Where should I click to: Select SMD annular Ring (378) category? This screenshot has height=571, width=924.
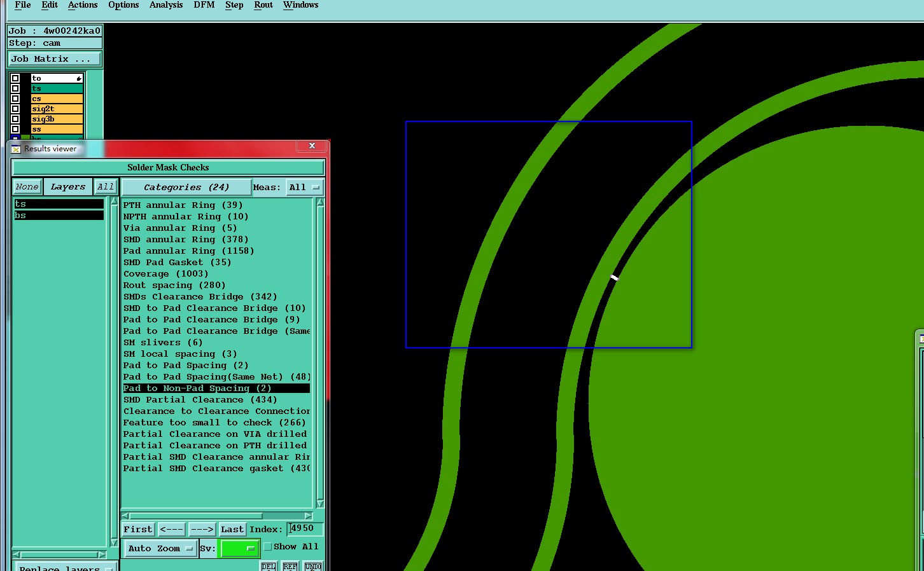[x=186, y=240]
